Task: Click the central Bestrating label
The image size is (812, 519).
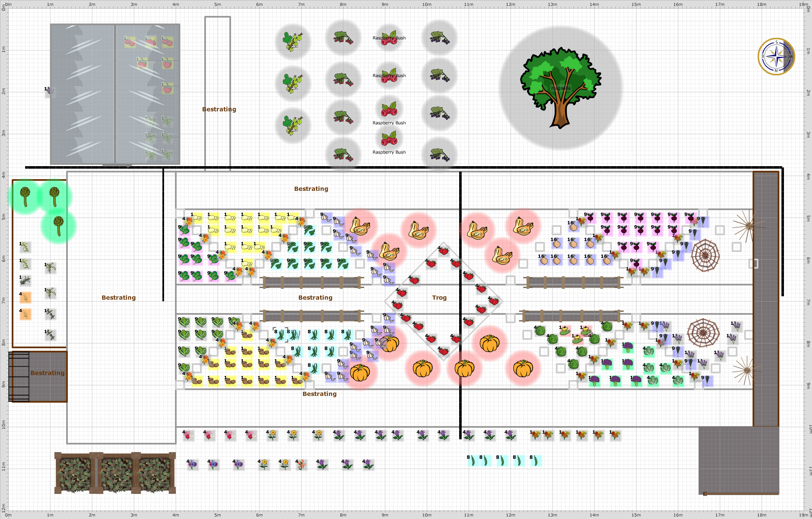Action: (x=315, y=298)
